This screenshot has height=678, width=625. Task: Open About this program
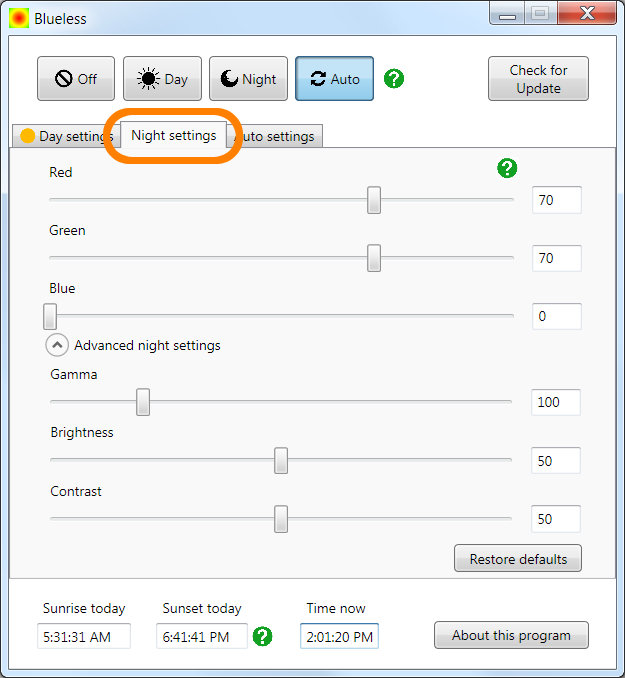click(511, 635)
